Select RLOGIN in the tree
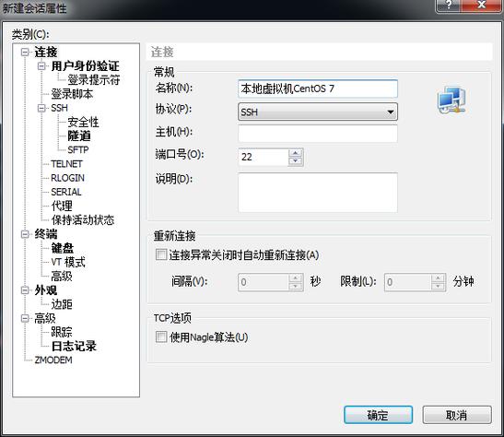 [x=67, y=178]
